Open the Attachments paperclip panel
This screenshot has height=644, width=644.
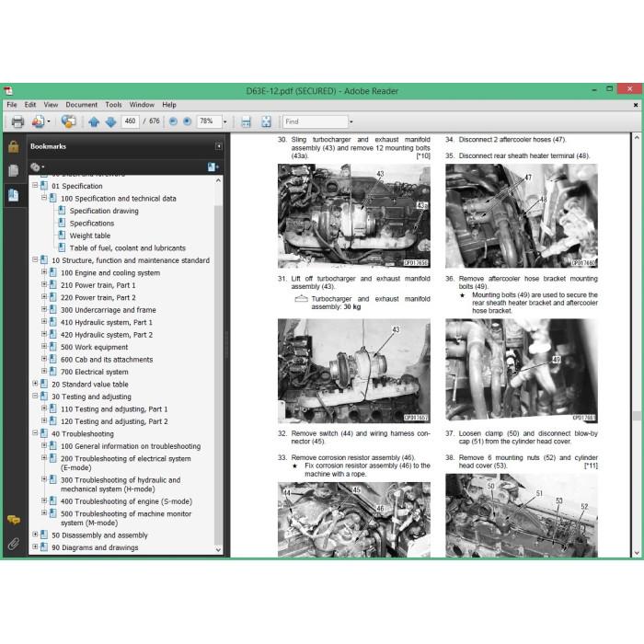coord(13,545)
